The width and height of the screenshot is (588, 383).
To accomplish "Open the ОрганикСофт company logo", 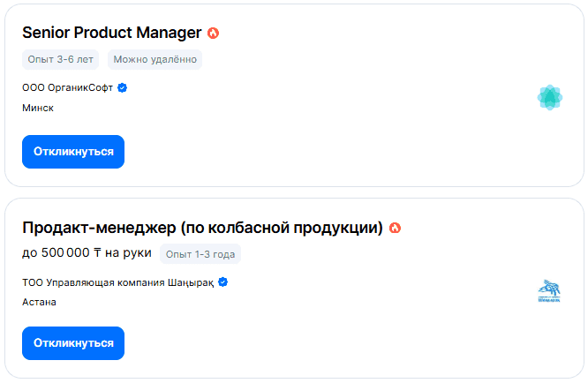I will (550, 97).
